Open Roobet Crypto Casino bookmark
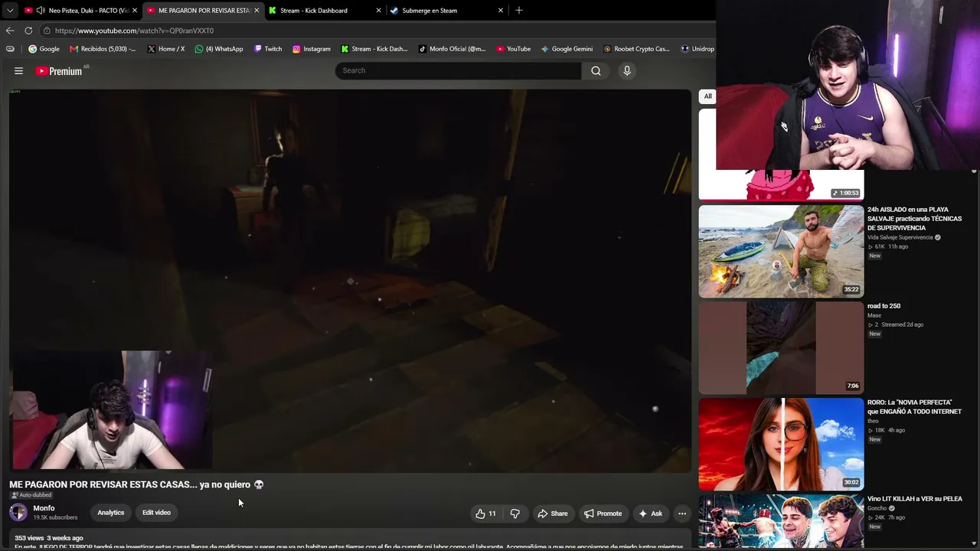The width and height of the screenshot is (980, 551). tap(636, 49)
